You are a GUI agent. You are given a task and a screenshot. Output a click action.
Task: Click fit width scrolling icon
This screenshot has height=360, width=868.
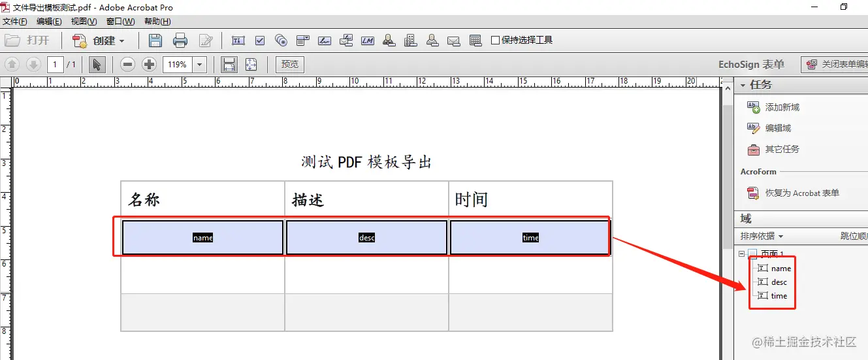(229, 64)
